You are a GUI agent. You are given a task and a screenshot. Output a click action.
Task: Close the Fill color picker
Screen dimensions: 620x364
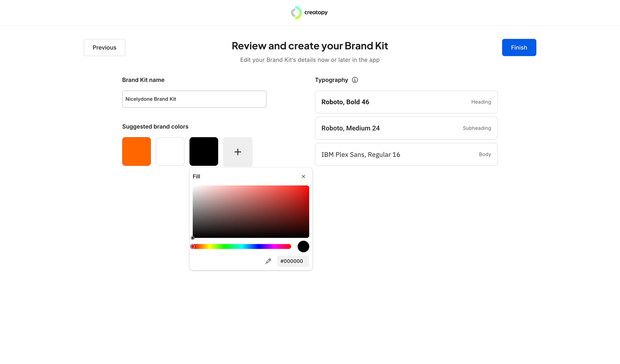point(303,176)
